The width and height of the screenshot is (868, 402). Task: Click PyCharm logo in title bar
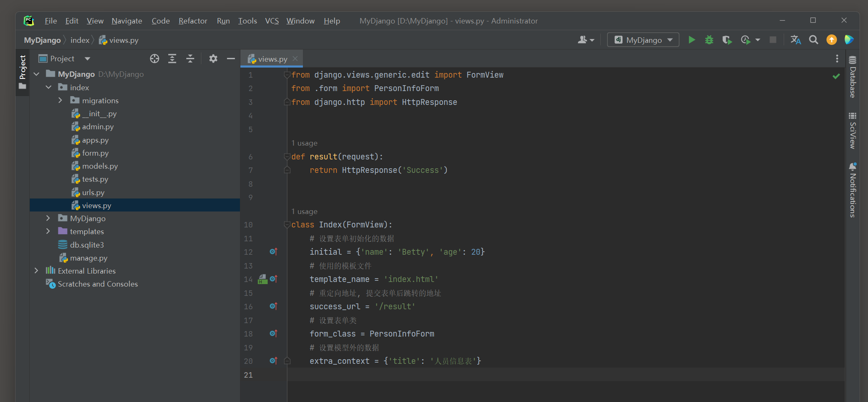pyautogui.click(x=29, y=21)
